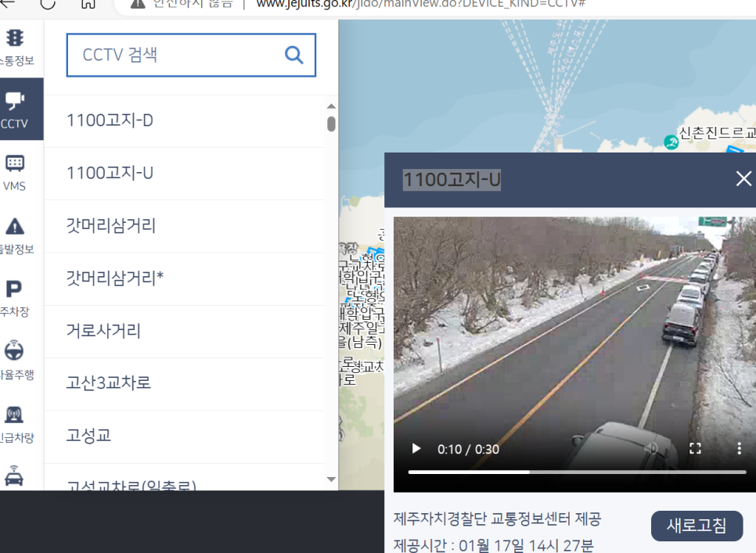Click the browser home button

tap(88, 4)
